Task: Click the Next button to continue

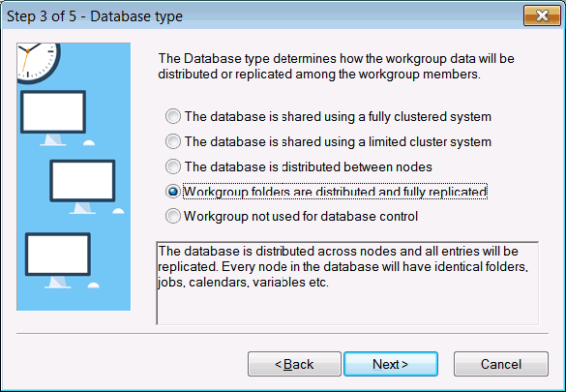Action: (x=391, y=364)
